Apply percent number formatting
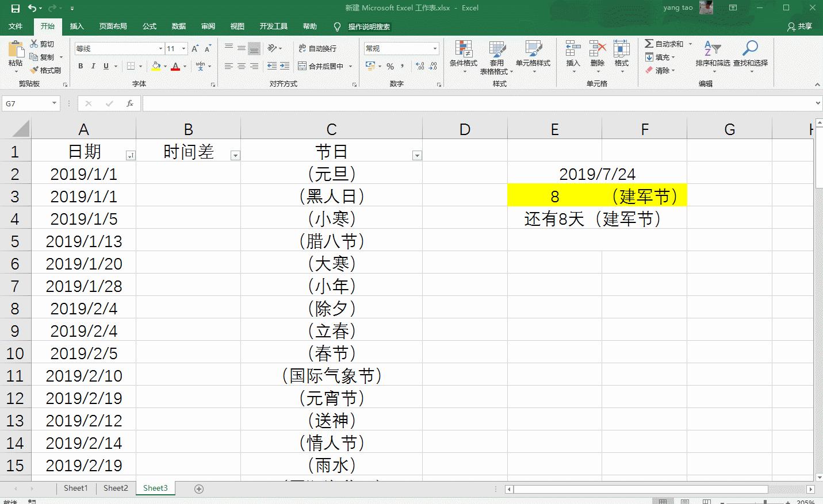823x504 pixels. 390,67
